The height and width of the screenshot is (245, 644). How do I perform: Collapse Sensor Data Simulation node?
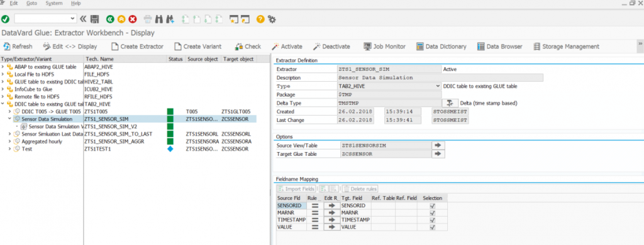(x=9, y=119)
